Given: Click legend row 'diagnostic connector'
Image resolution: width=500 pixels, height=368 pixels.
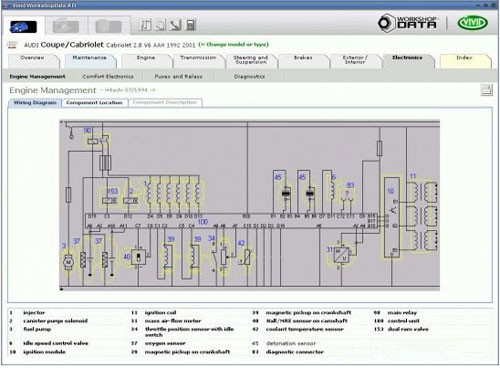Looking at the screenshot, I should click(295, 352).
